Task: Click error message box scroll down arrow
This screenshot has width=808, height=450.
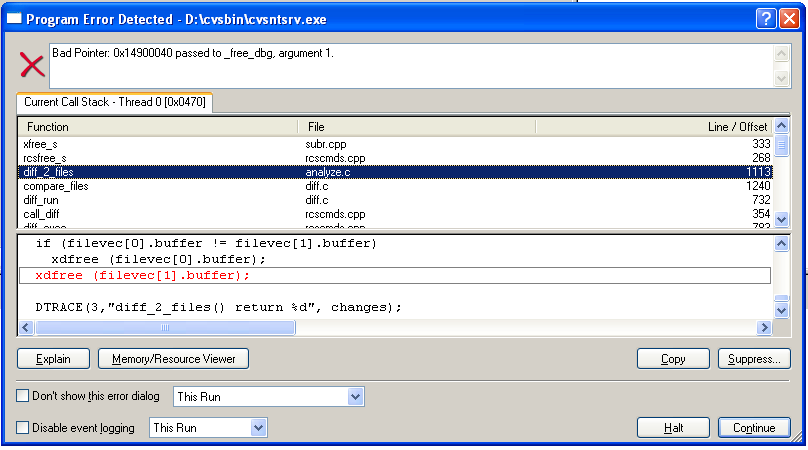Action: point(781,78)
